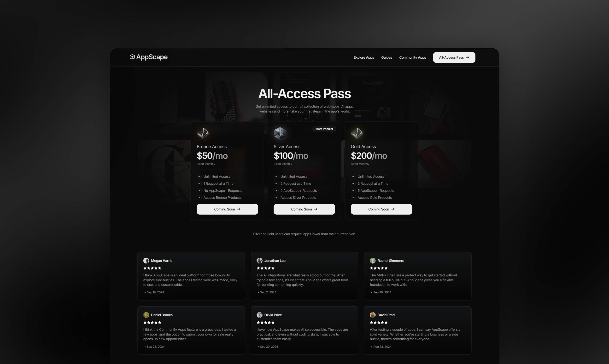Image resolution: width=609 pixels, height=364 pixels.
Task: Click Coming Soon under Bronce Access
Action: point(227,209)
